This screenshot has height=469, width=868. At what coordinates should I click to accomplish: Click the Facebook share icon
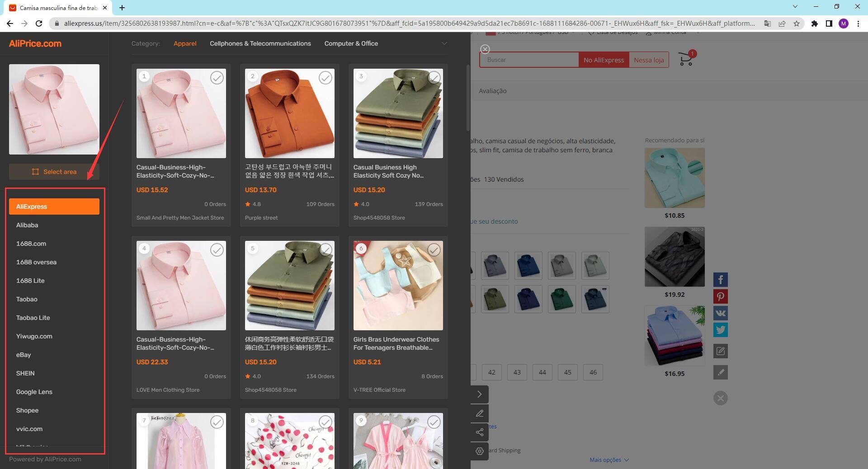[x=721, y=280]
